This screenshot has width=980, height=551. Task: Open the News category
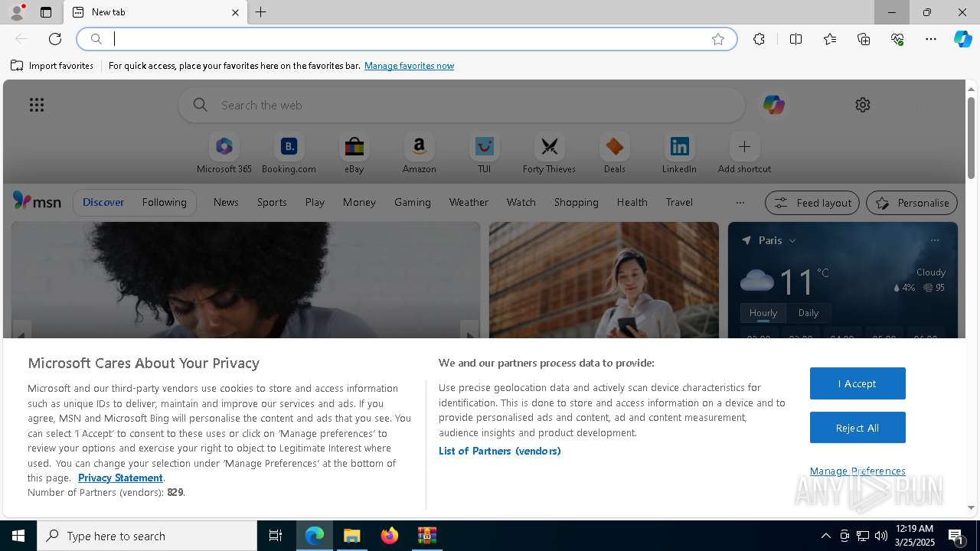pyautogui.click(x=226, y=202)
